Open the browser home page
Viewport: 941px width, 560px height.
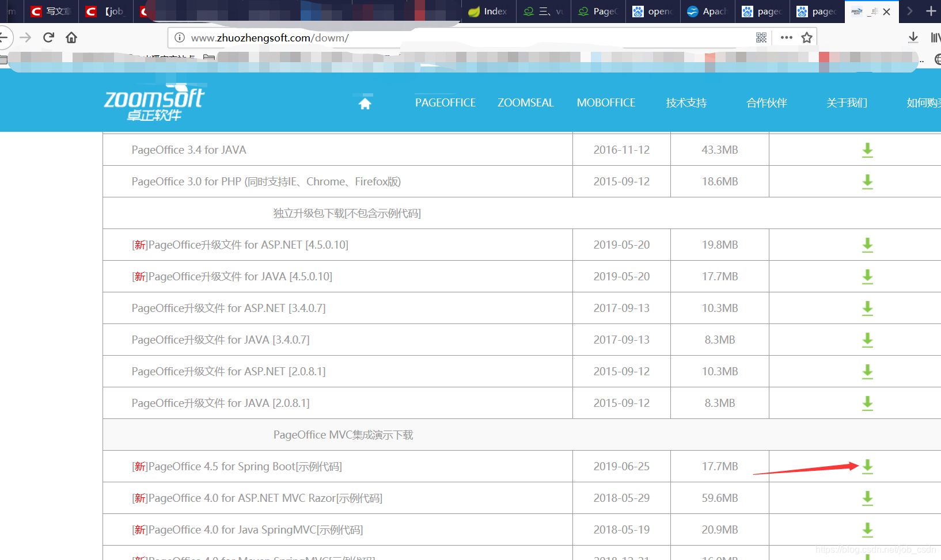coord(71,37)
